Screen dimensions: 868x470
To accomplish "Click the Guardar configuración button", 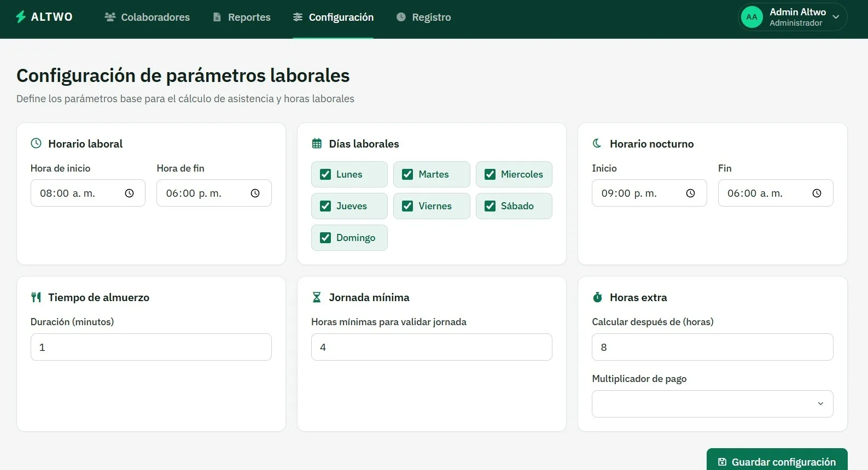I will tap(777, 461).
